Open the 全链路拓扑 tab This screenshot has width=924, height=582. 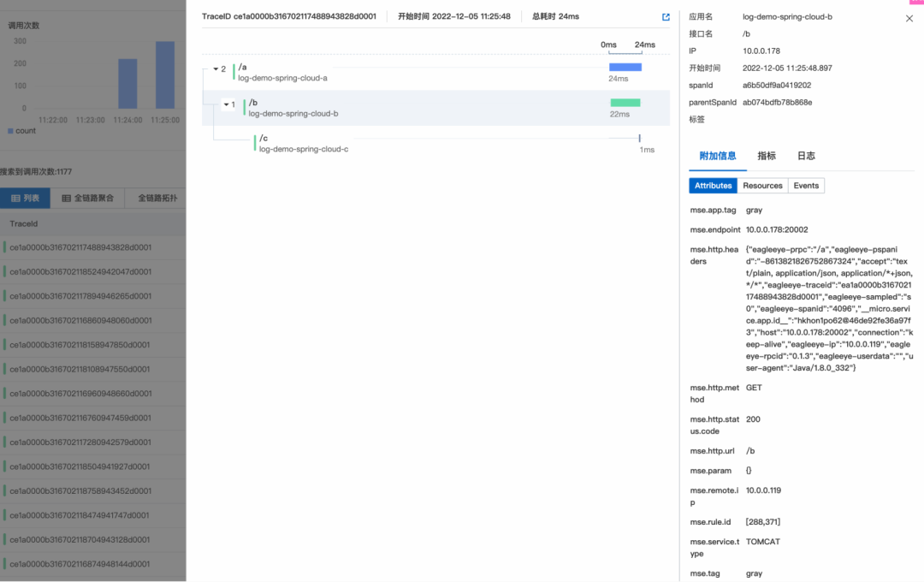[x=157, y=198]
